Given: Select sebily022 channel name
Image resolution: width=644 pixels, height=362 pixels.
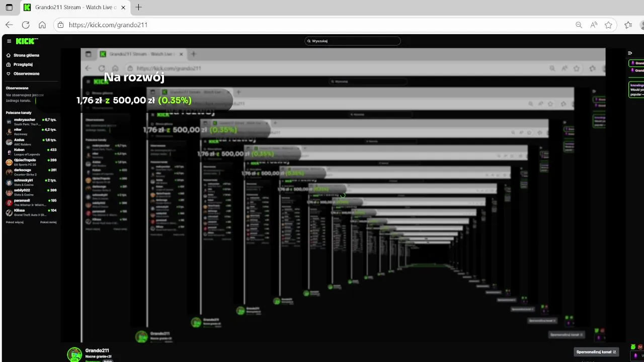Looking at the screenshot, I should pos(22,190).
